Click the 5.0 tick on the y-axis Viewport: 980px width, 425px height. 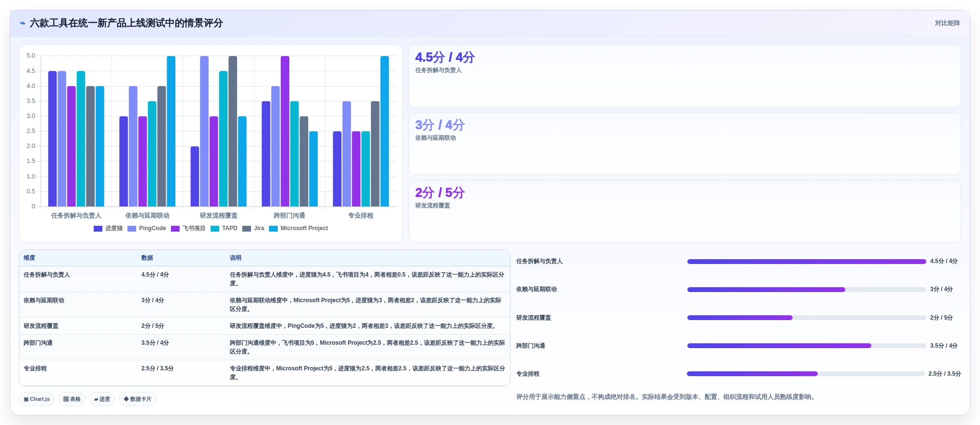31,56
